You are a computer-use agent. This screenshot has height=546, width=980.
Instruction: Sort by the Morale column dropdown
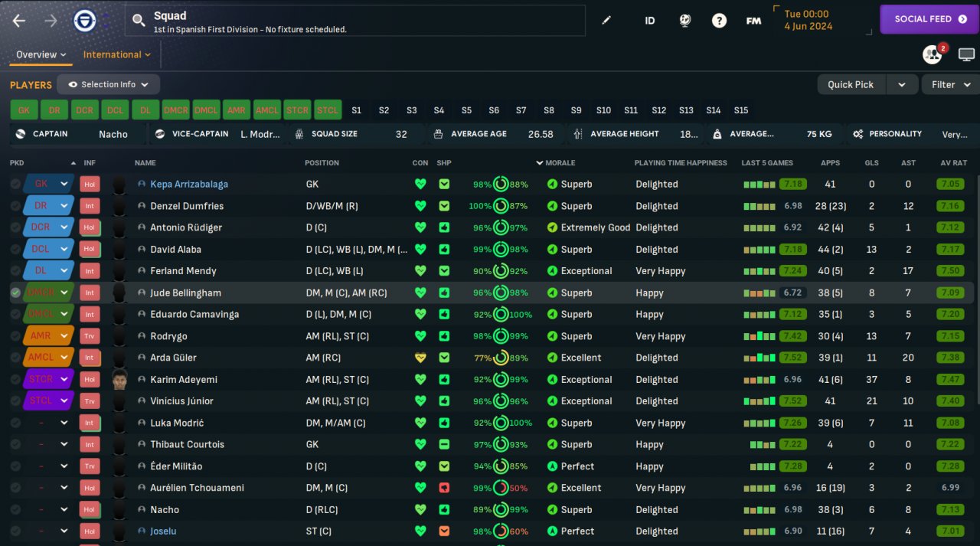tap(556, 163)
